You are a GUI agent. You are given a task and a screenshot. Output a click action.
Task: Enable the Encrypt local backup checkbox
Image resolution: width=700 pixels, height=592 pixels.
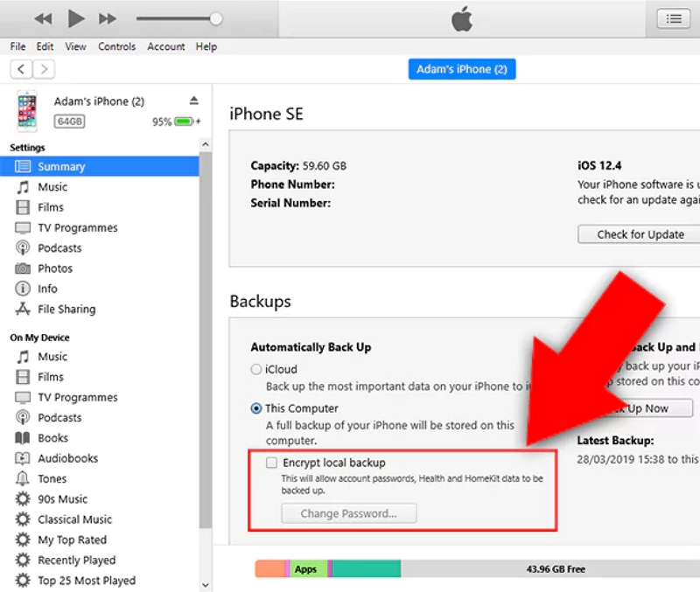pos(271,463)
